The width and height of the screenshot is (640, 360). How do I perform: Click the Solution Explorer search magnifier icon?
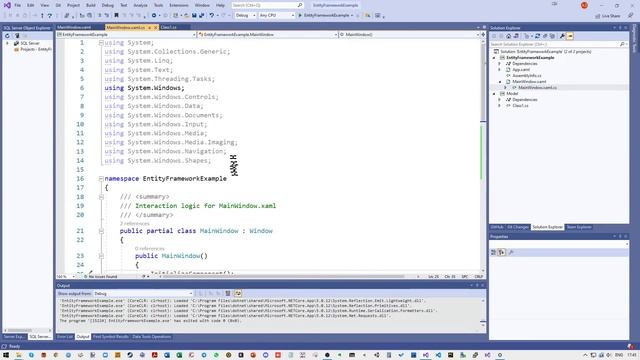tap(622, 44)
